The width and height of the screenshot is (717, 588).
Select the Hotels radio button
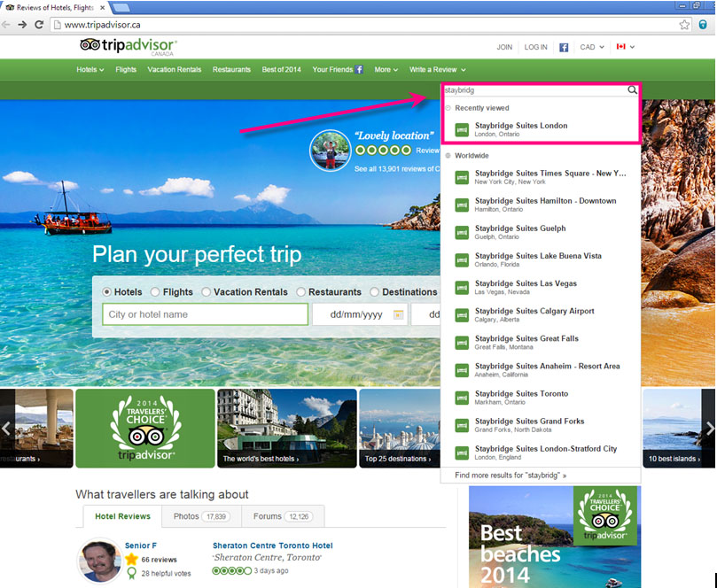coord(106,292)
